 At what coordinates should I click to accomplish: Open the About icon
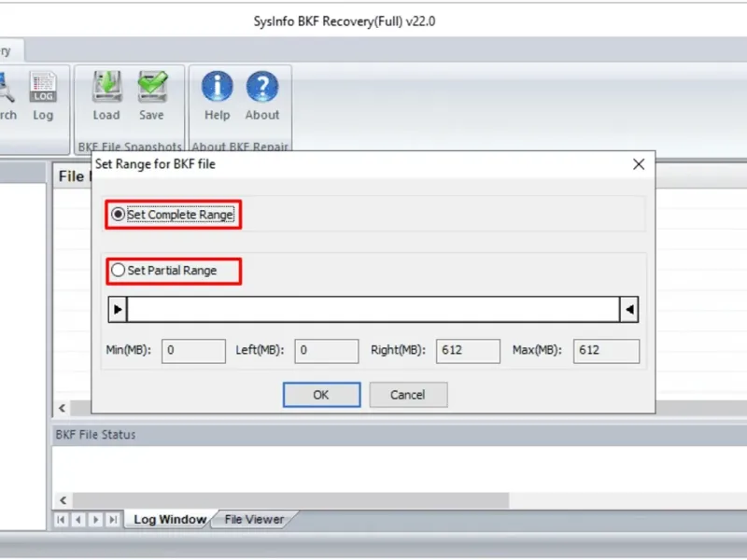coord(262,96)
